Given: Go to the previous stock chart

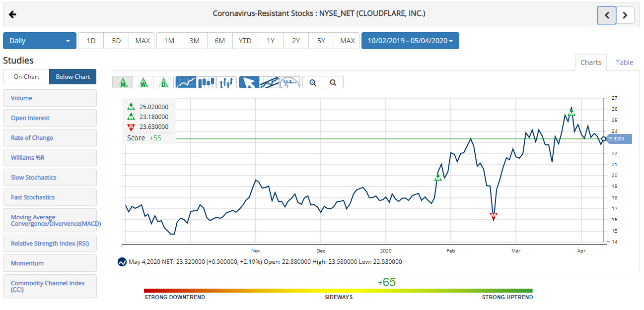Looking at the screenshot, I should tap(607, 15).
